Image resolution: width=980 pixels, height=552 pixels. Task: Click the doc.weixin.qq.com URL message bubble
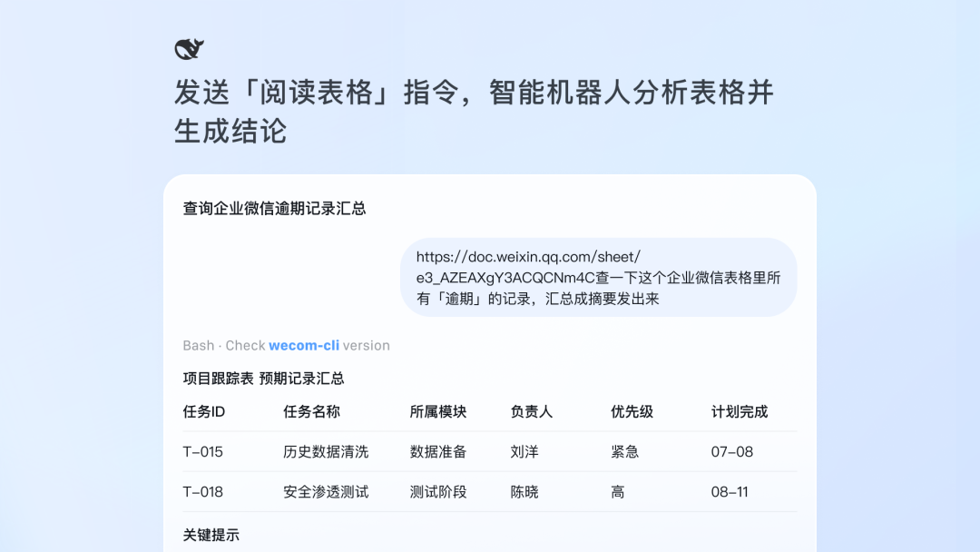[x=599, y=278]
